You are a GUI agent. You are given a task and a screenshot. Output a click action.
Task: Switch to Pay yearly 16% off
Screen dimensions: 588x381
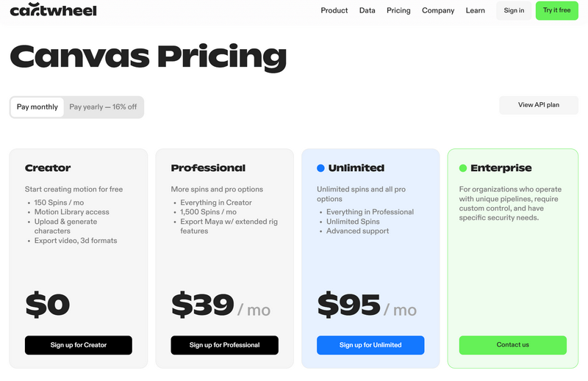coord(103,107)
